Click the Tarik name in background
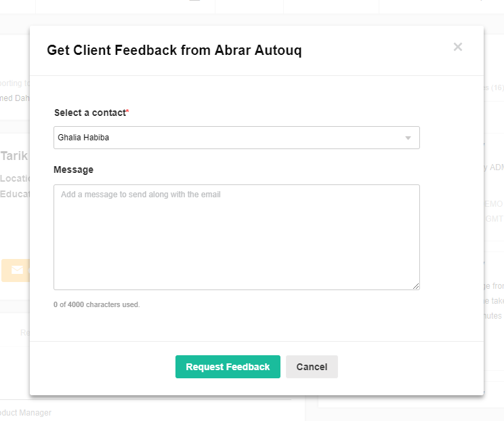504x421 pixels. [14, 156]
